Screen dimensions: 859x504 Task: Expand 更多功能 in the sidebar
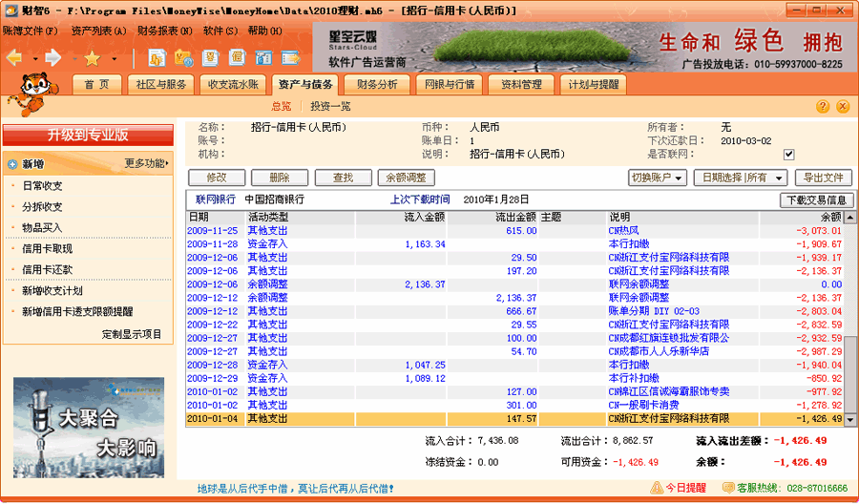click(147, 164)
